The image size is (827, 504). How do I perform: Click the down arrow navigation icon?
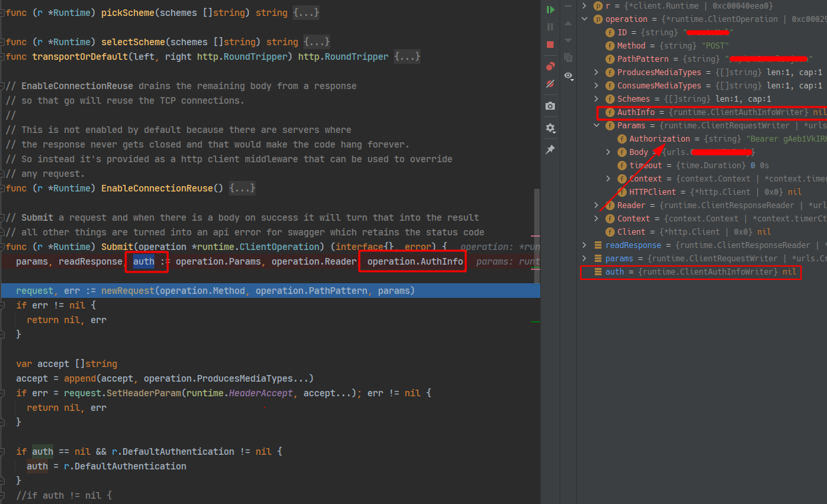(568, 40)
